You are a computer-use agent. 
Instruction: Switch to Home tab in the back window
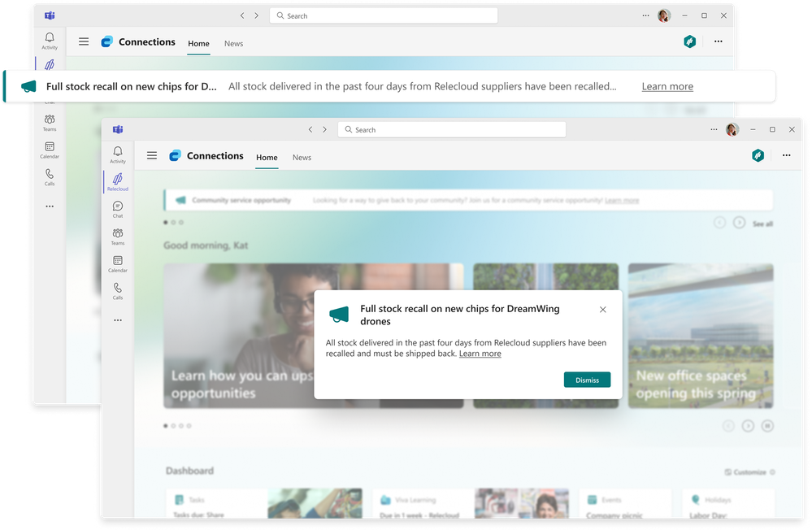click(x=199, y=44)
